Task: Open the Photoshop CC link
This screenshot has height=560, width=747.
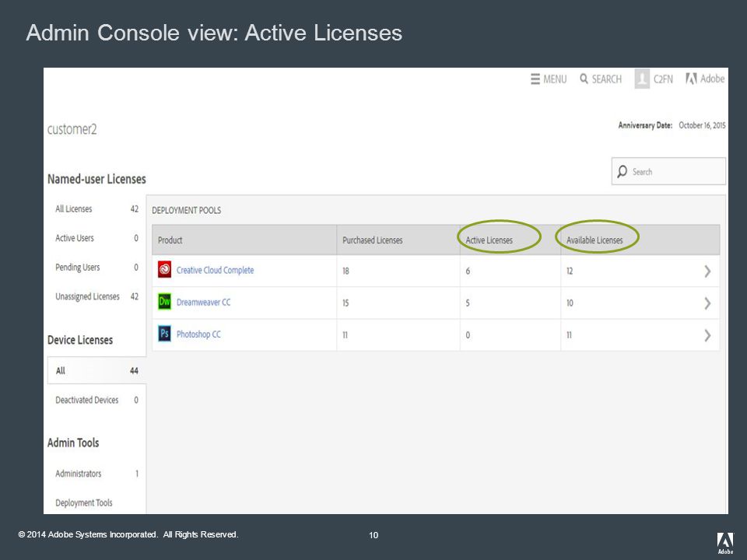Action: pyautogui.click(x=198, y=334)
